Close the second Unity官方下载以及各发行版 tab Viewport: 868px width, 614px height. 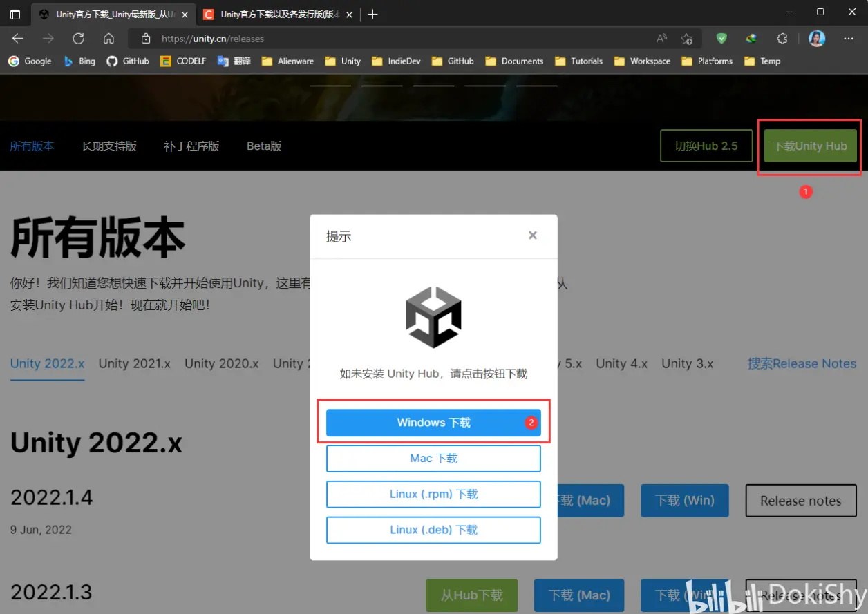[x=350, y=15]
